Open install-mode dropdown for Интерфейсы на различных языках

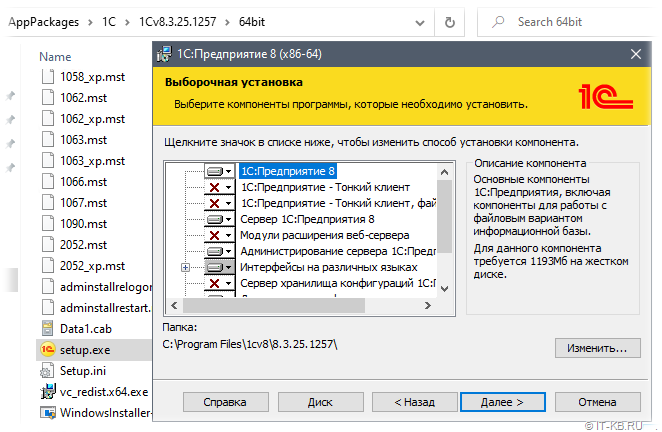pyautogui.click(x=220, y=267)
